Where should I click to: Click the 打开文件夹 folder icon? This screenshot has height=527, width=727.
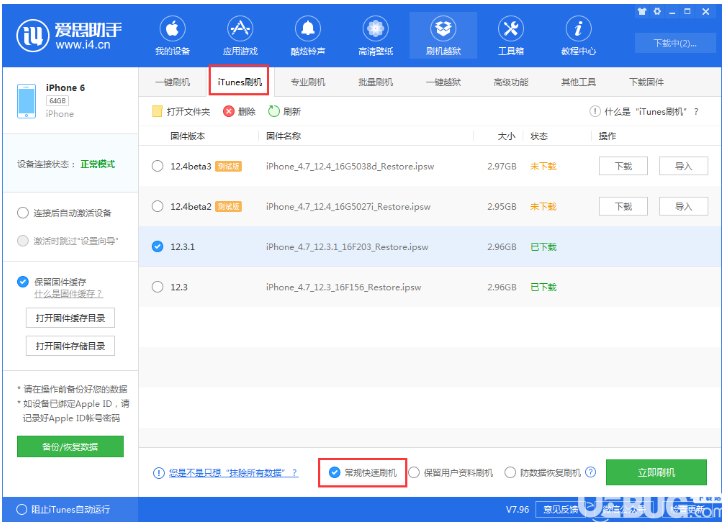(x=157, y=111)
